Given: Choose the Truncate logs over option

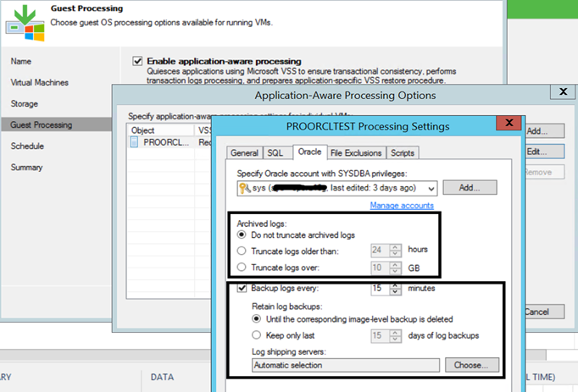Looking at the screenshot, I should coord(243,268).
